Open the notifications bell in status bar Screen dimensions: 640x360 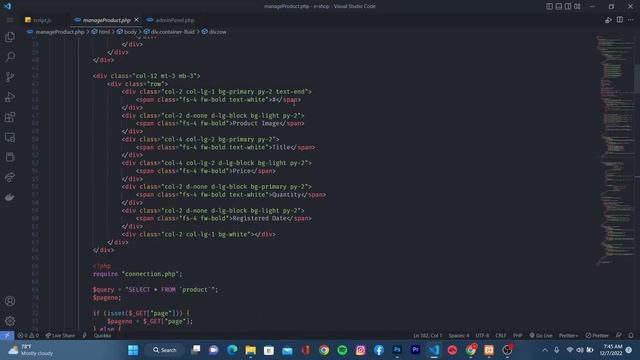[x=631, y=336]
